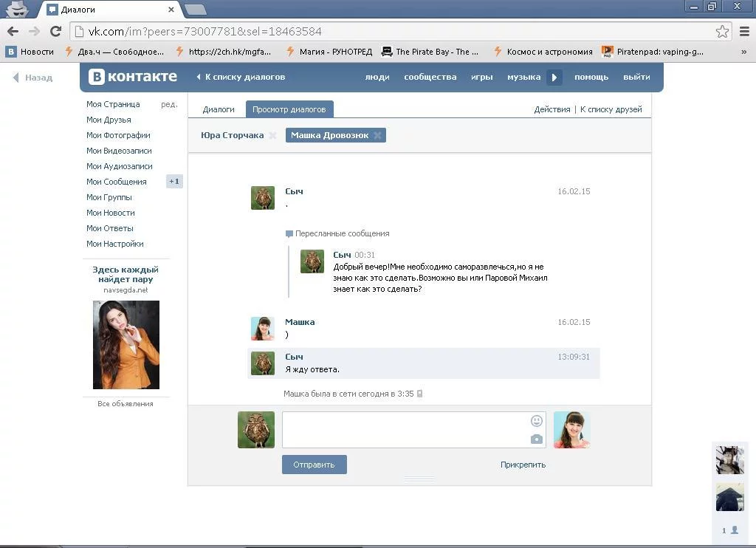The image size is (756, 548).
Task: Log out with выйти
Action: (636, 77)
